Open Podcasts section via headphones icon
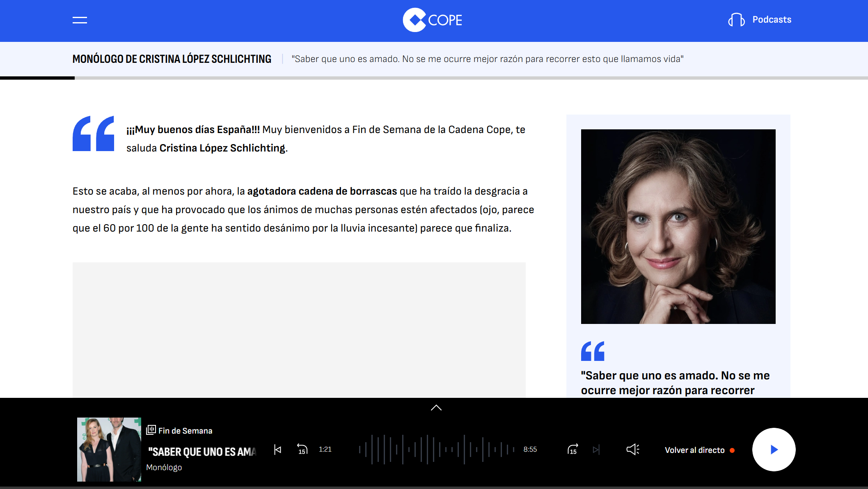 736,20
